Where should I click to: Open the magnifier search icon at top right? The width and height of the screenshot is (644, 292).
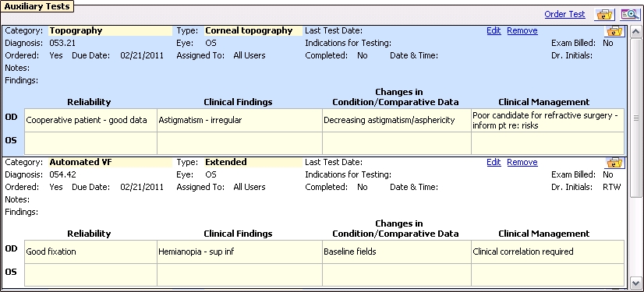coord(630,14)
